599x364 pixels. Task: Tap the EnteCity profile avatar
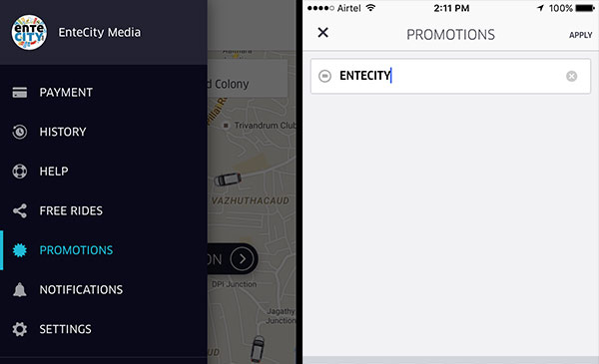coord(29,33)
